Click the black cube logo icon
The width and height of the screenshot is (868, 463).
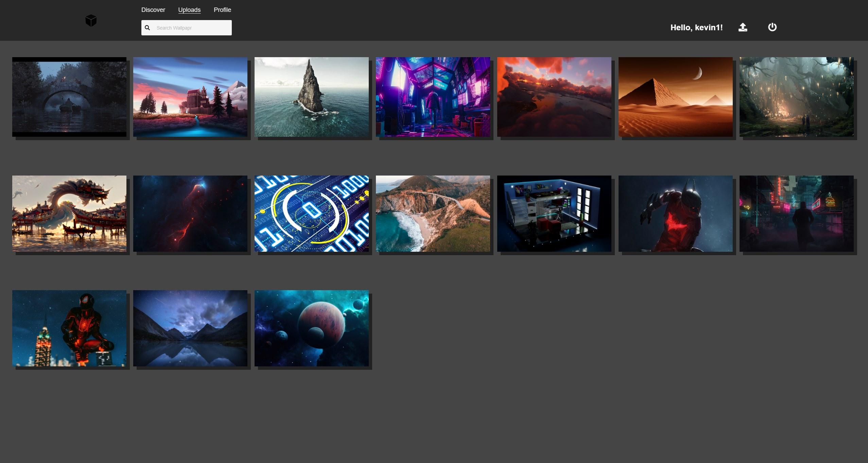91,21
